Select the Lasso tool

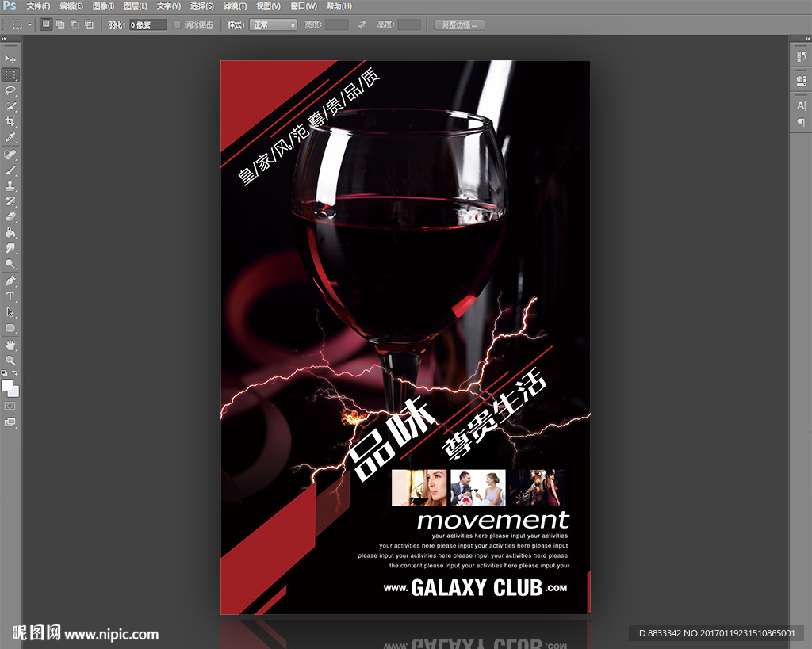tap(10, 90)
